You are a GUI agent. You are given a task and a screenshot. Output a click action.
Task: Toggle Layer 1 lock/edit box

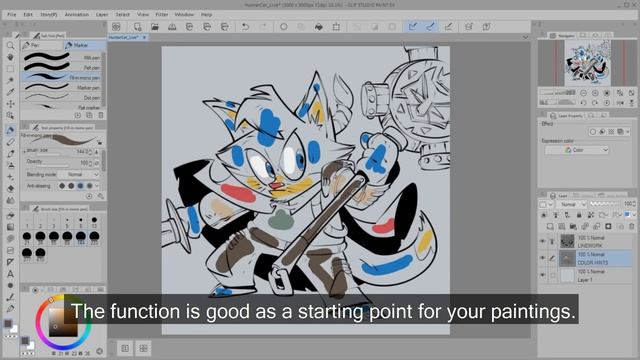click(x=553, y=275)
